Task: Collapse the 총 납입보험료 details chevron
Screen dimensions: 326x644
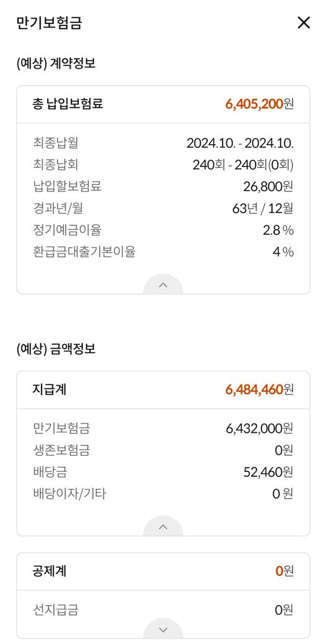Action: (163, 284)
